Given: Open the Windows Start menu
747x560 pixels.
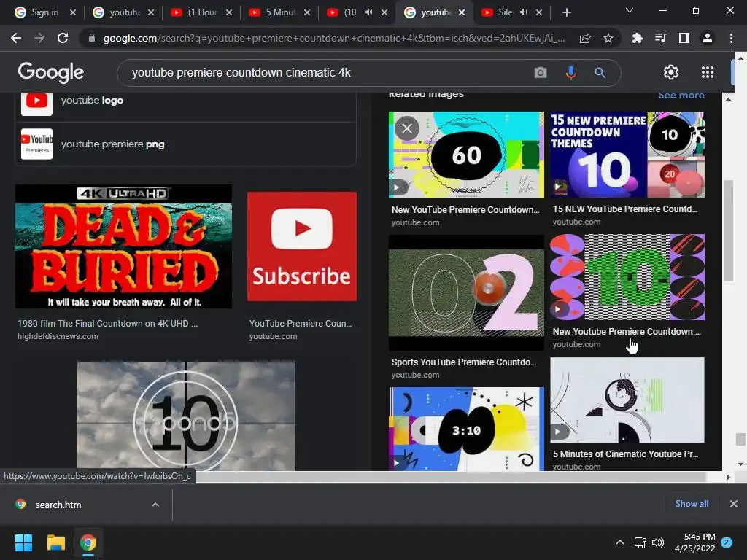Looking at the screenshot, I should click(x=24, y=542).
